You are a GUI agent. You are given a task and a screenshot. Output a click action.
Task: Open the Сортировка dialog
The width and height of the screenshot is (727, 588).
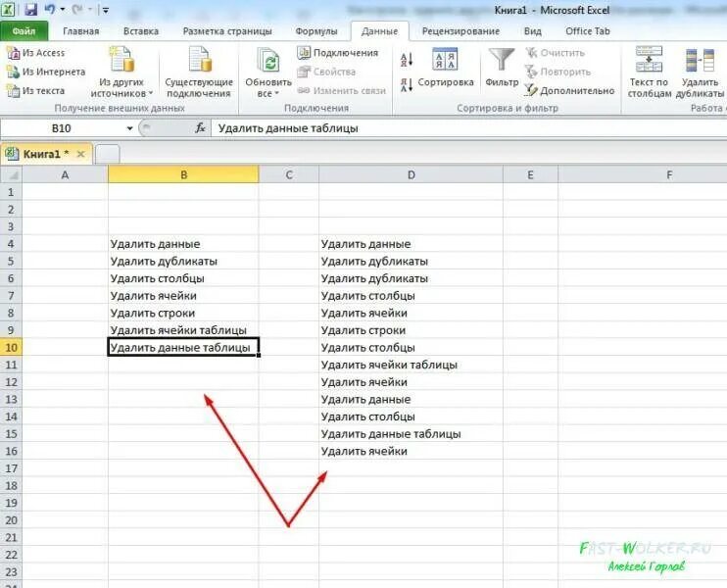[x=446, y=68]
